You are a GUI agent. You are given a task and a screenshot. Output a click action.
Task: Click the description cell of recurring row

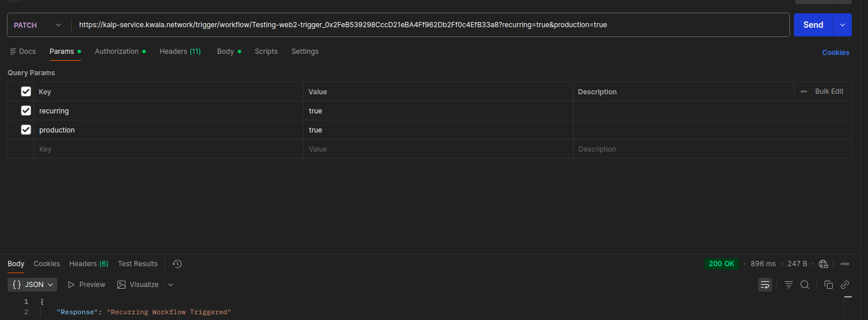click(x=712, y=111)
